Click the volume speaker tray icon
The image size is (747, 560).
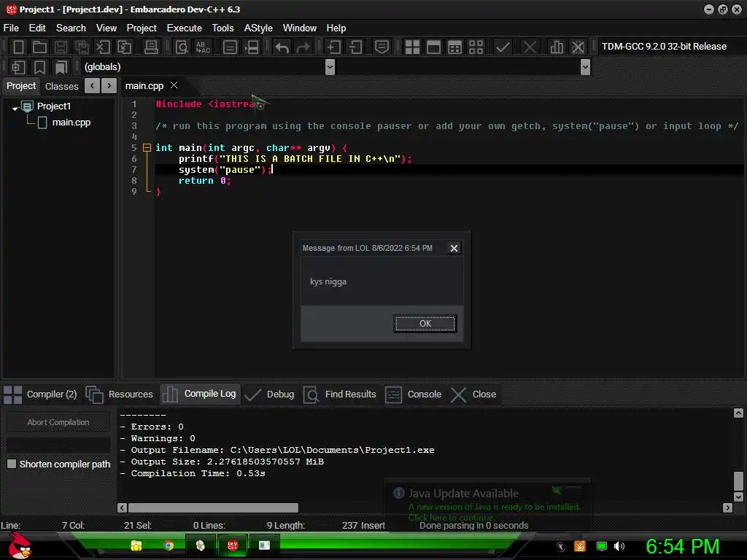click(619, 546)
